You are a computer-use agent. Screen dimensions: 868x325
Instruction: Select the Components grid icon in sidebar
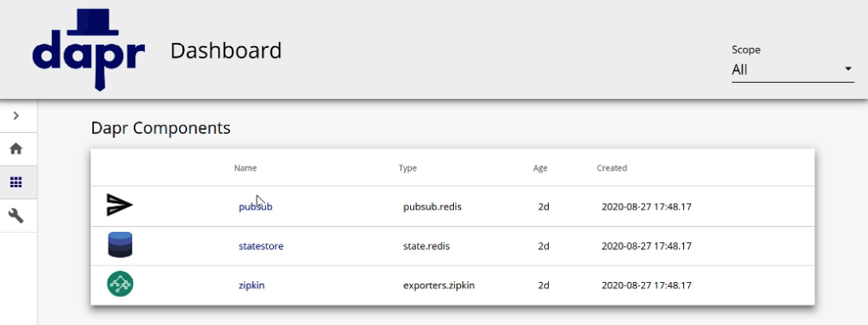tap(16, 182)
